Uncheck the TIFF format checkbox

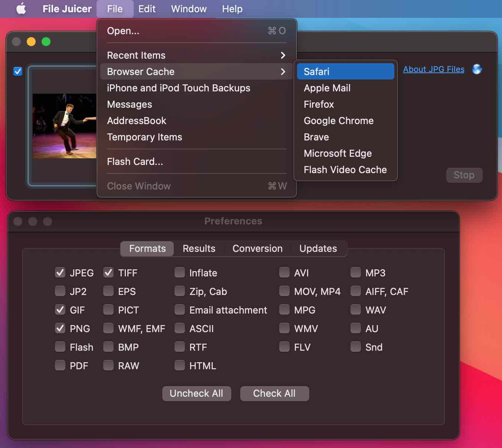click(108, 273)
